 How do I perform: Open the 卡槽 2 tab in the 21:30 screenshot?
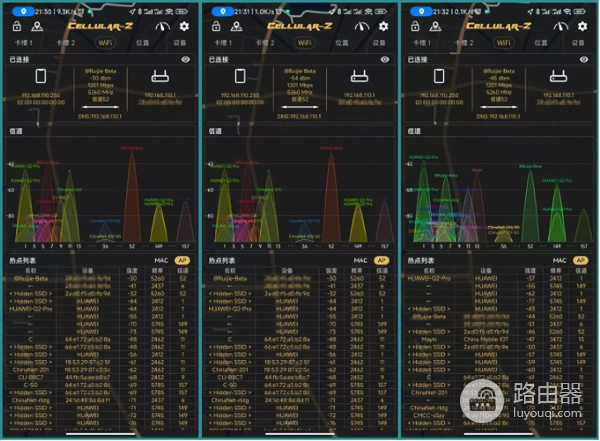(x=66, y=42)
